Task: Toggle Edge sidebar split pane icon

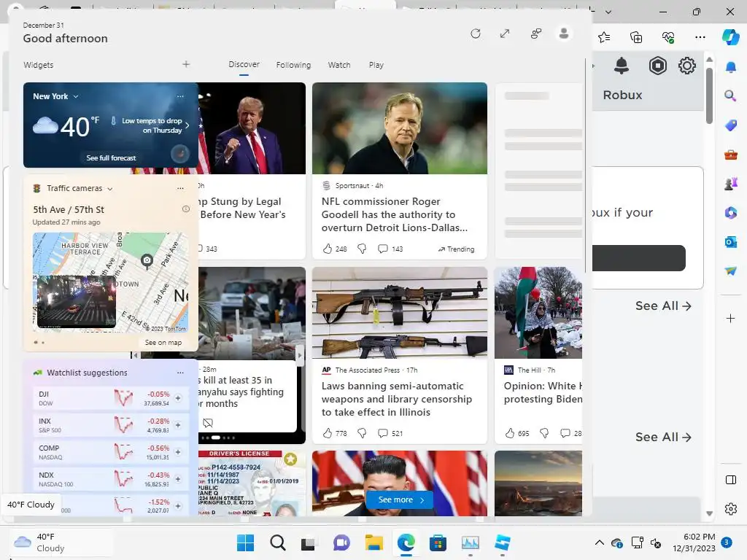Action: point(730,480)
